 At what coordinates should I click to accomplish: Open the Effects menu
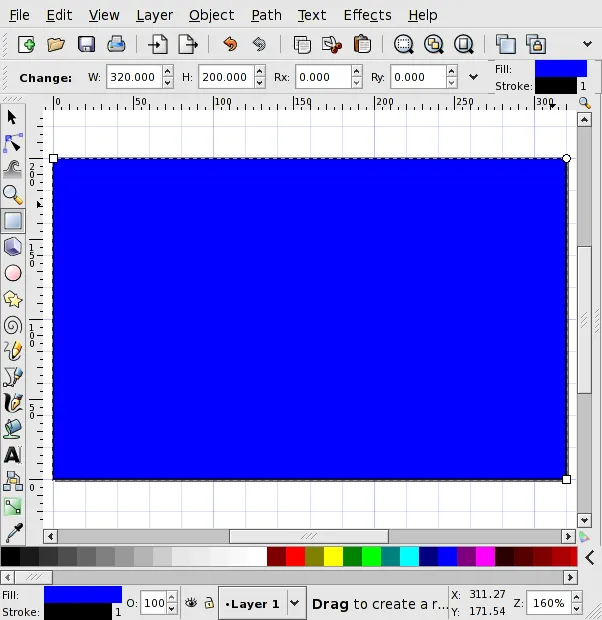367,15
